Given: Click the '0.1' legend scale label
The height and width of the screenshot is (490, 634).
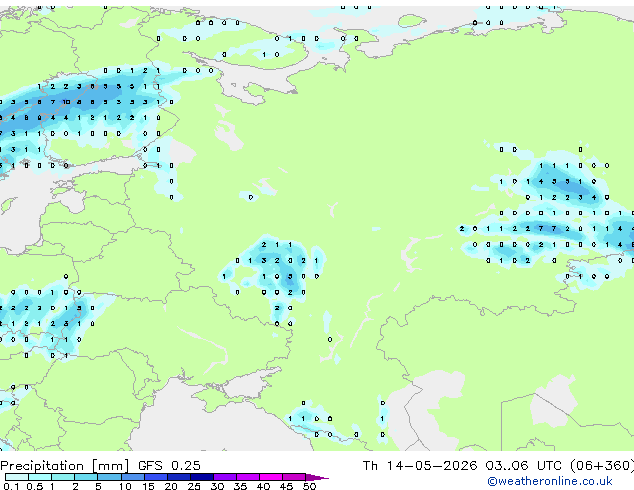Looking at the screenshot, I should [x=12, y=486].
